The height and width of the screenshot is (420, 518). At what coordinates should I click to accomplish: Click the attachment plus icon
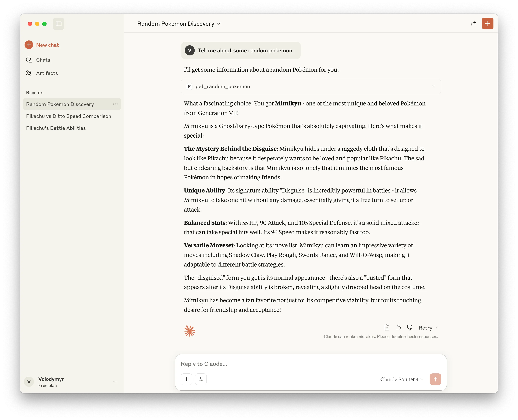click(186, 379)
